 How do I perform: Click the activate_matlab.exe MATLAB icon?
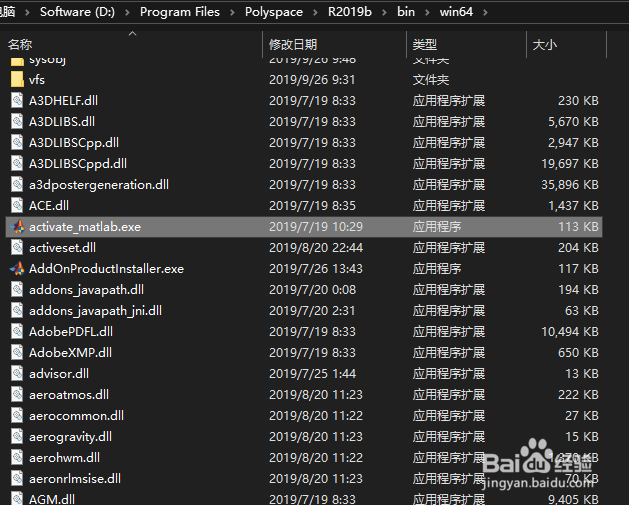(x=17, y=227)
